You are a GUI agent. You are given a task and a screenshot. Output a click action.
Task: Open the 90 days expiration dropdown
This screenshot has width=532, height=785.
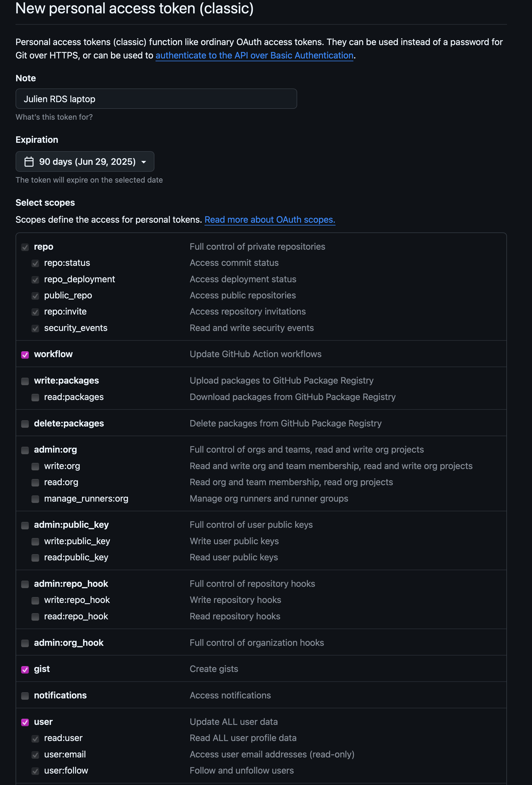pyautogui.click(x=85, y=162)
